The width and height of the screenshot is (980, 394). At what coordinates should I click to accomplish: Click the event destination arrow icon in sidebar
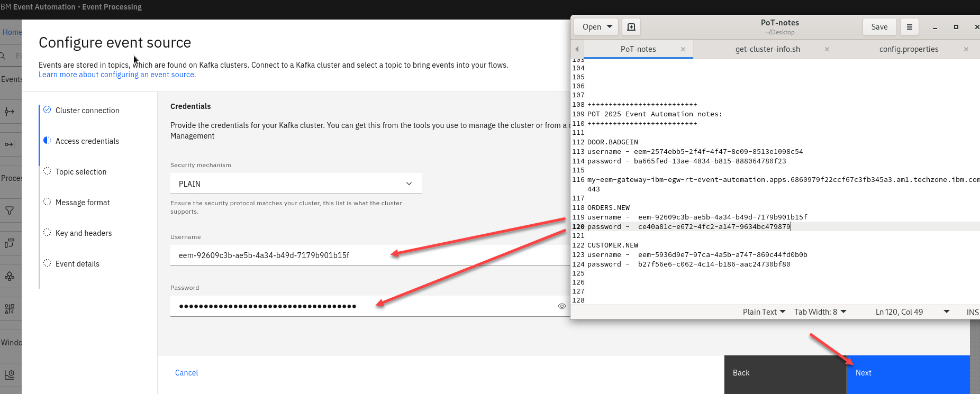(10, 144)
